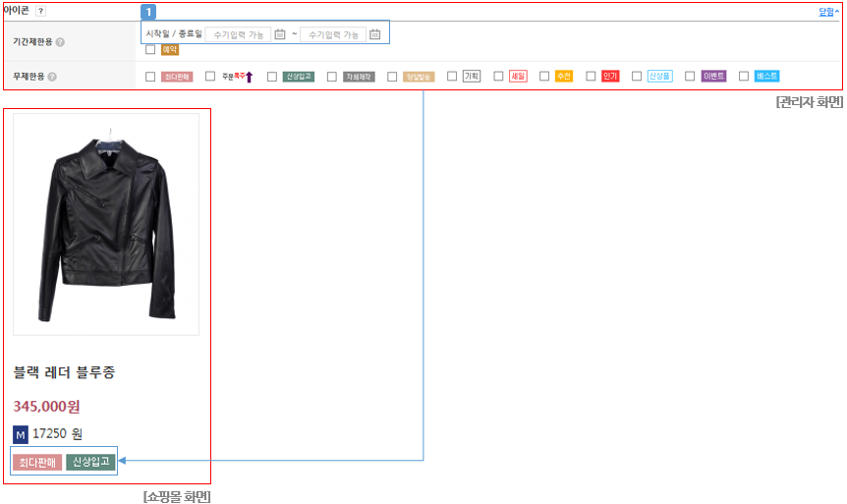Click the orange 예약 badge icon
Screen dimensions: 847x504
170,50
